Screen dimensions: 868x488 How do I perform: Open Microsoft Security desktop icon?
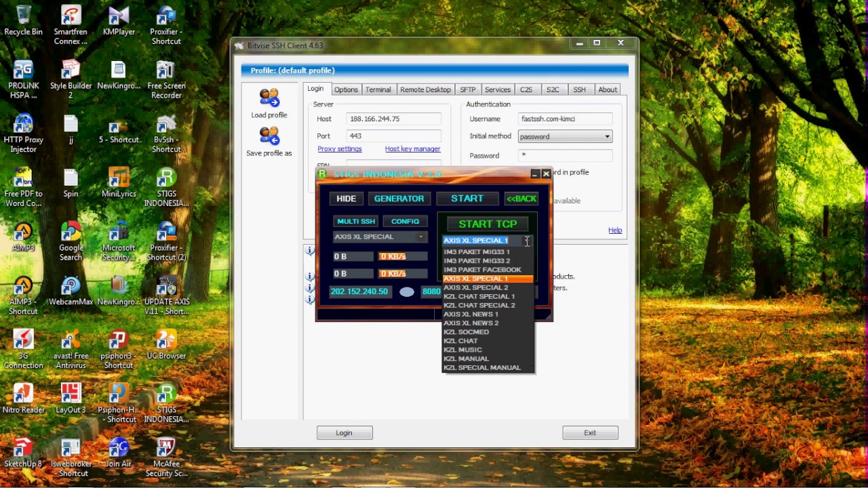coord(119,242)
